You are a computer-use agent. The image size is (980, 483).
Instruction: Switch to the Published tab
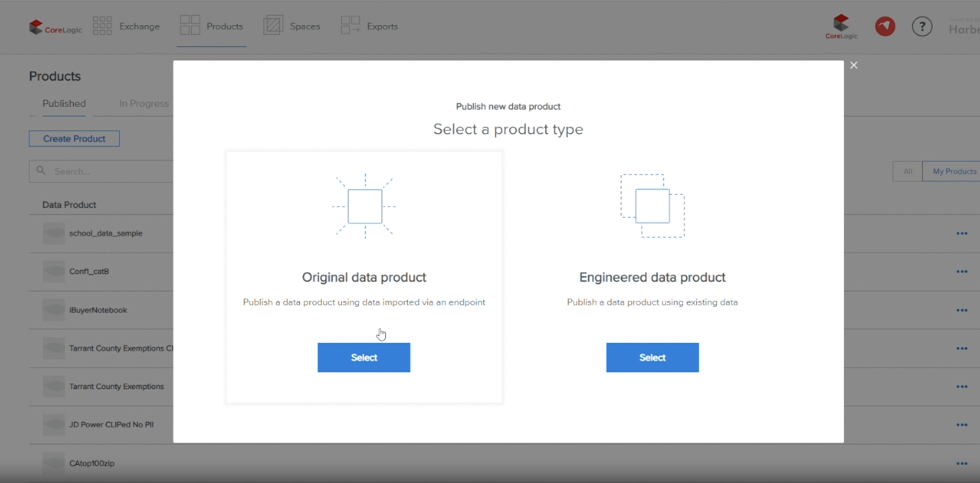[x=64, y=104]
